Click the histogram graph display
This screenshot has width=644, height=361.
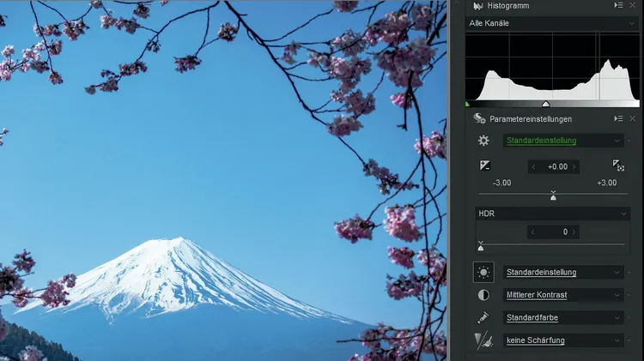[552, 67]
